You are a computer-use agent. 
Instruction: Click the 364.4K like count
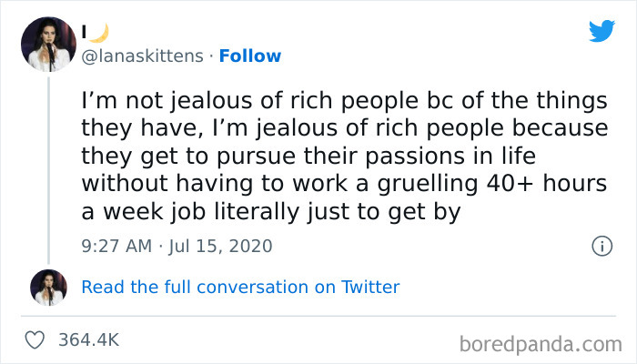pos(88,339)
